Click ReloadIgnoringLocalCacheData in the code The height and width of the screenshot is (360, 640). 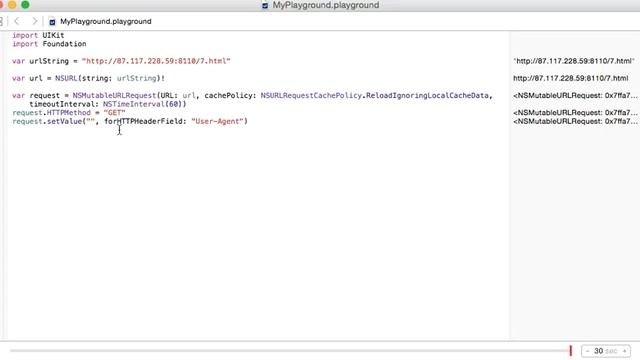coord(427,96)
